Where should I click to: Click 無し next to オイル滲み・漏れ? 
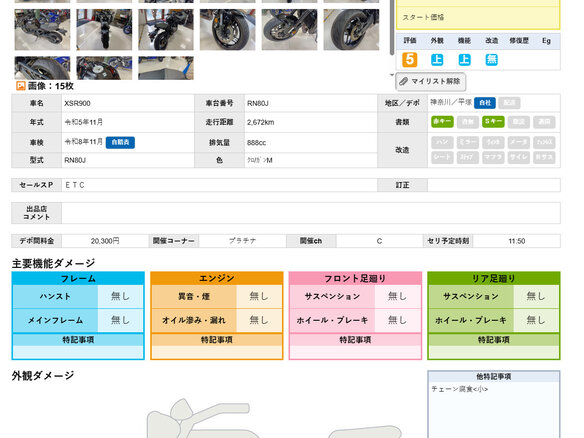pyautogui.click(x=258, y=320)
